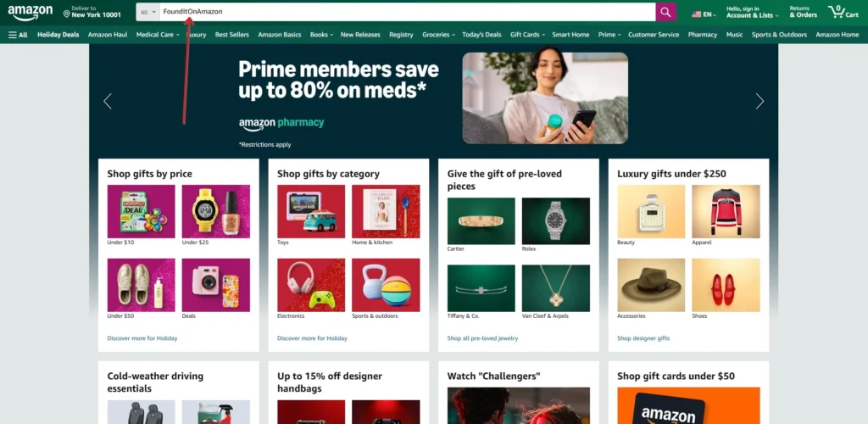Click the Amazon logo in header
This screenshot has width=868, height=424.
[x=30, y=12]
